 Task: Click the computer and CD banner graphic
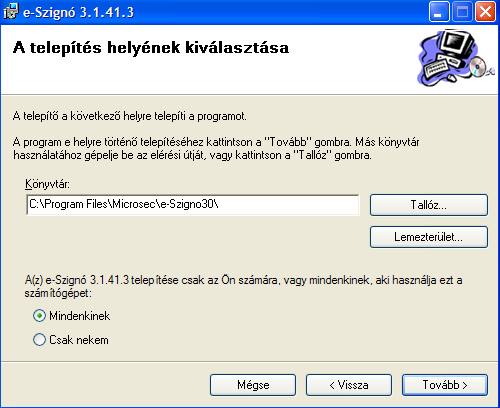(x=456, y=58)
